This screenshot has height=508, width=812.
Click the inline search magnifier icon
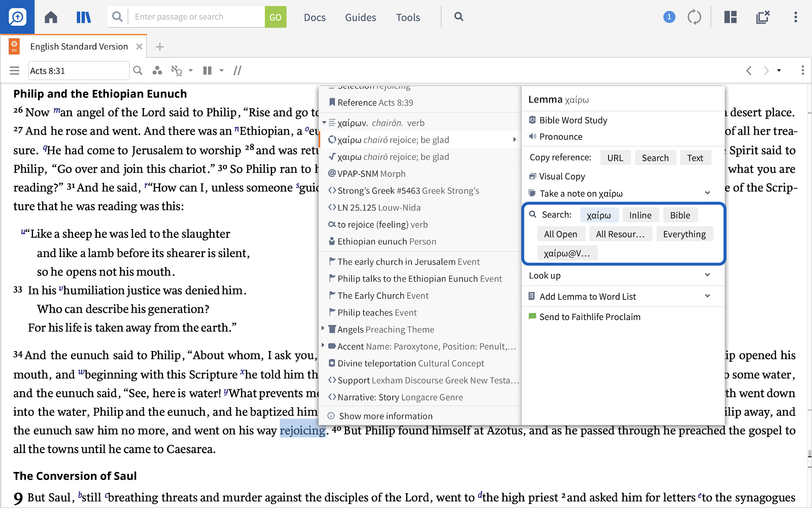click(x=138, y=71)
